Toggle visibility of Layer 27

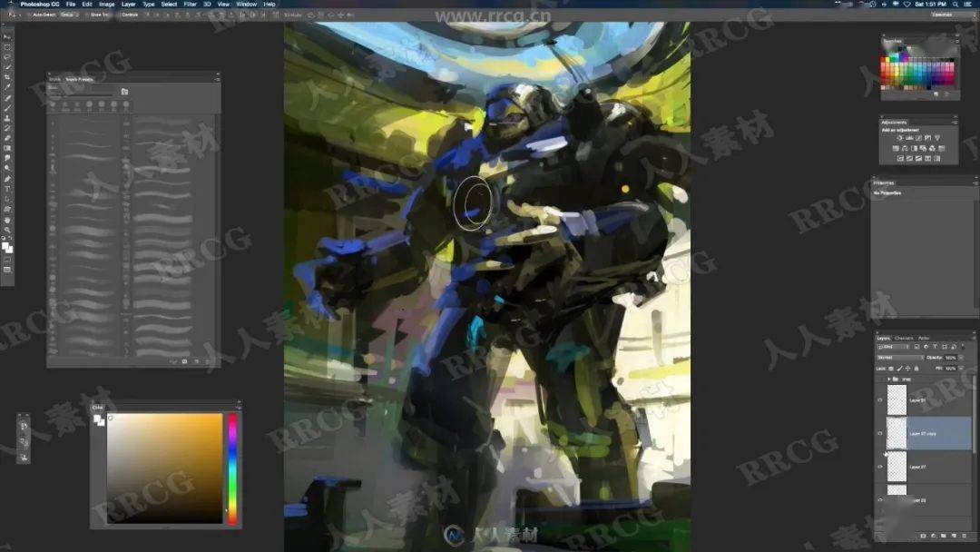pos(880,467)
